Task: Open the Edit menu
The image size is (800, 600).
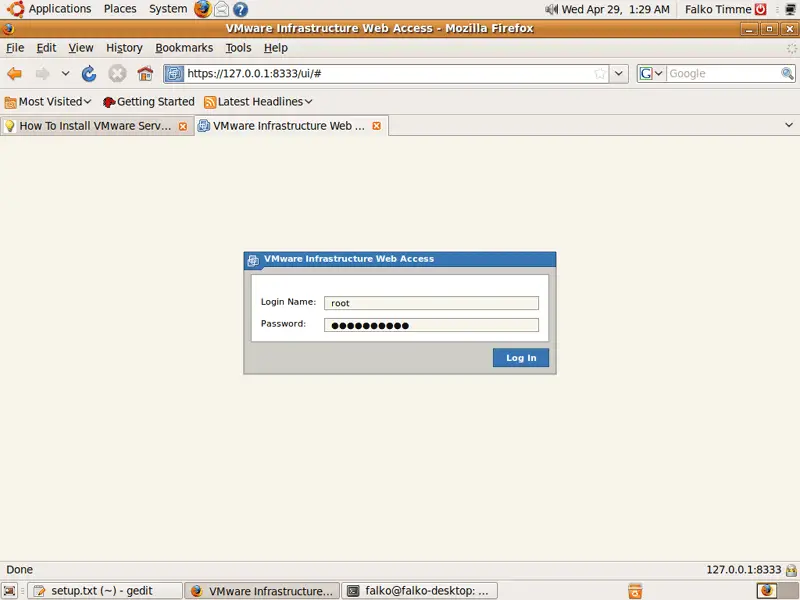Action: [46, 48]
